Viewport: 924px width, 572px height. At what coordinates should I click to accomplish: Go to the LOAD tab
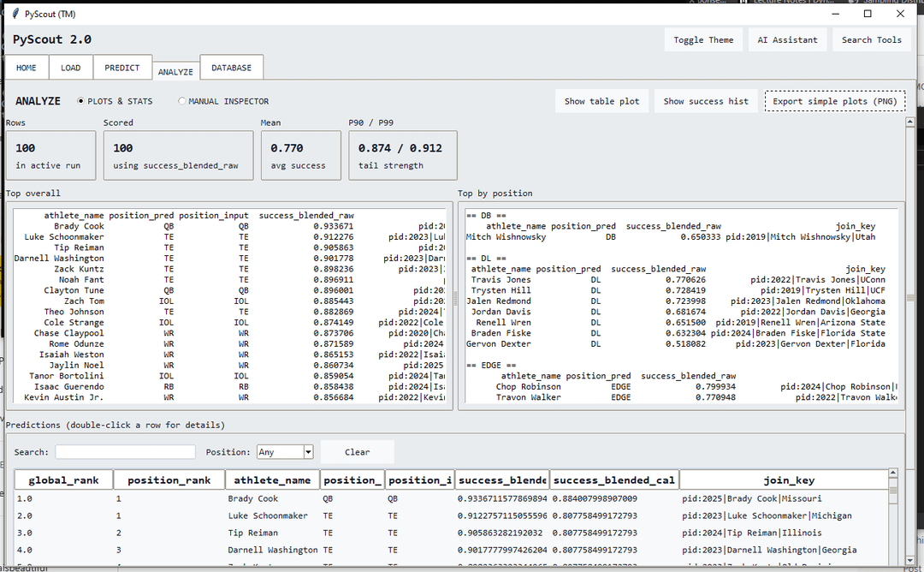tap(71, 68)
